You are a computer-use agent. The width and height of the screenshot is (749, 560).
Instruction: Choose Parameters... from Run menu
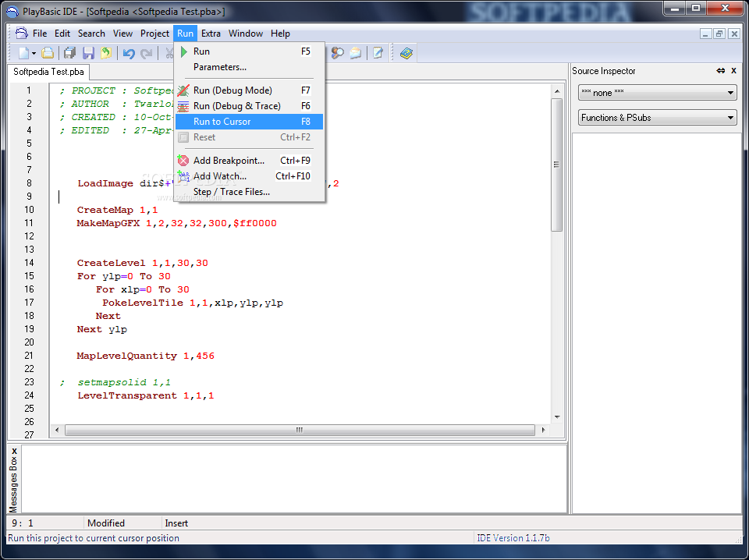click(250, 67)
